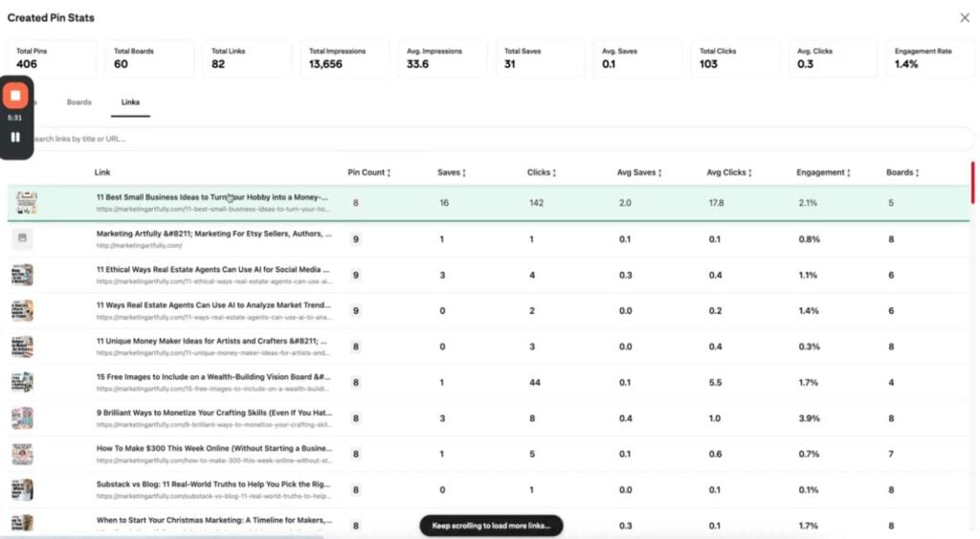Pause the screen recording

pyautogui.click(x=15, y=137)
